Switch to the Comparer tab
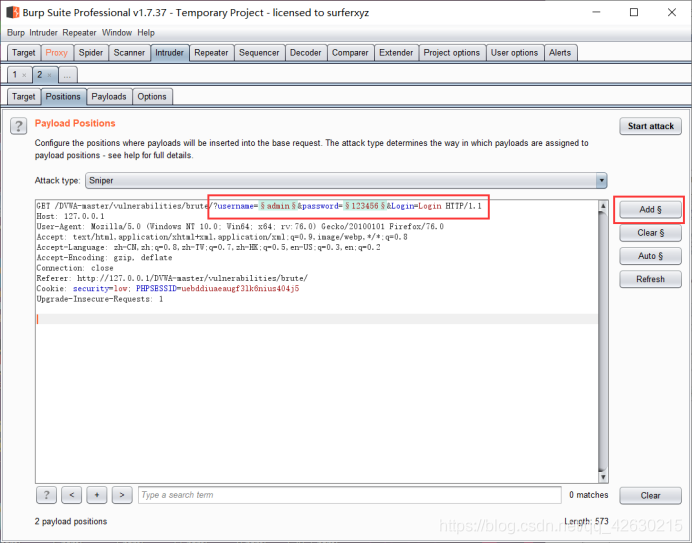692x544 pixels. click(x=350, y=53)
